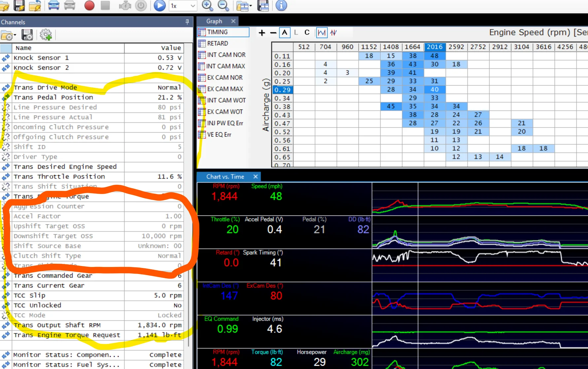Select the Knock Sensor 2 channel row
This screenshot has width=588, height=369.
tap(92, 68)
